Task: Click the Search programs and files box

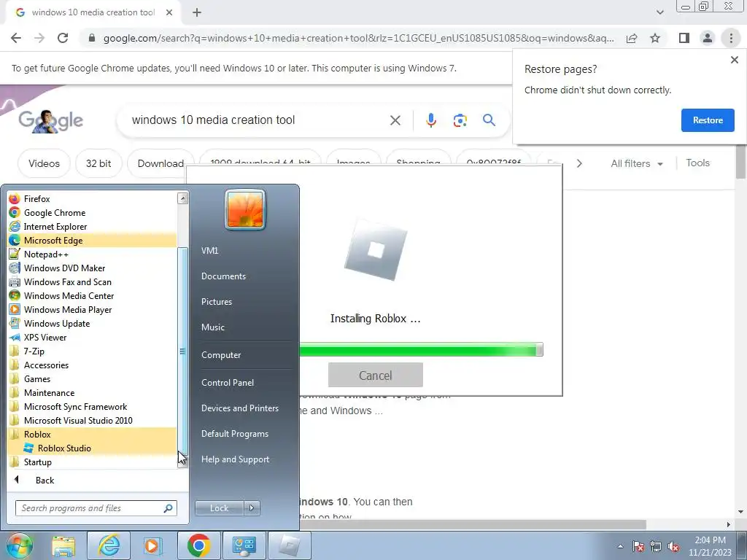Action: (x=96, y=508)
